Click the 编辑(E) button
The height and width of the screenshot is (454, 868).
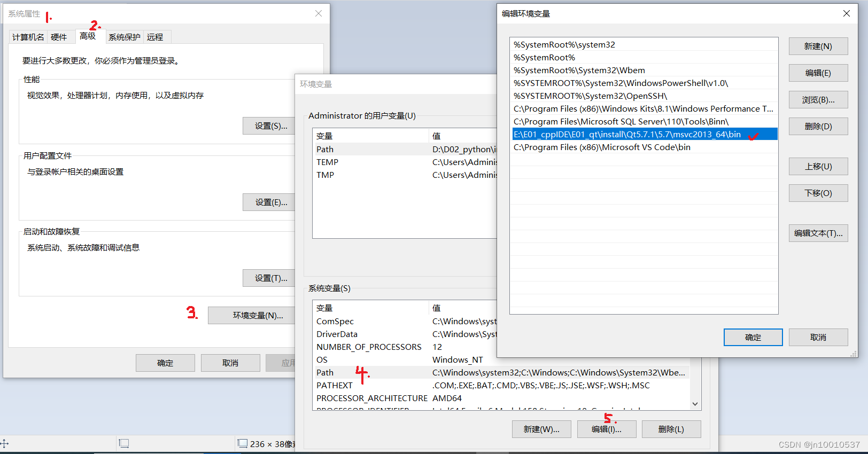tap(818, 73)
